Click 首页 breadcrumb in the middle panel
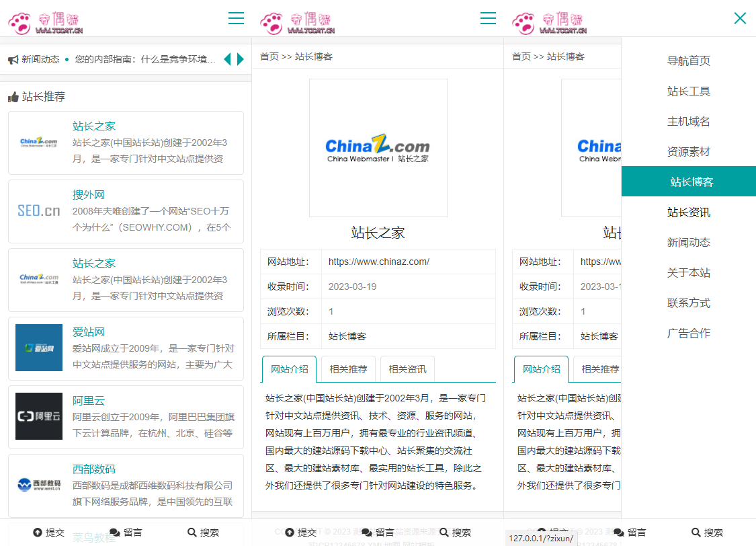The width and height of the screenshot is (756, 546). click(269, 57)
